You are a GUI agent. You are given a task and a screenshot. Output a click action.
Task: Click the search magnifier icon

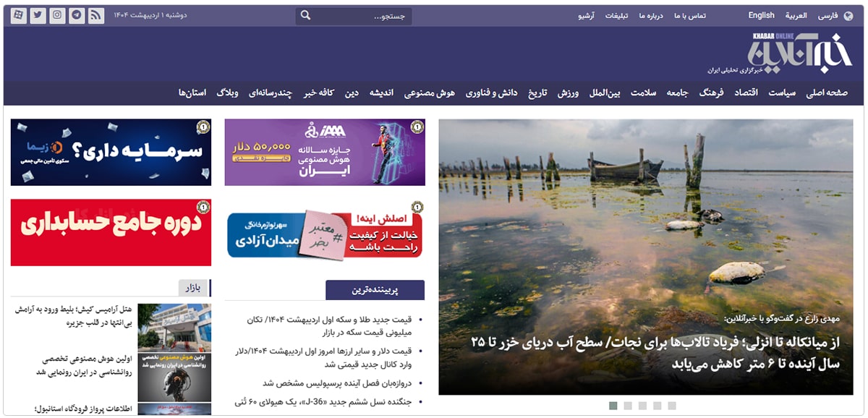[305, 14]
